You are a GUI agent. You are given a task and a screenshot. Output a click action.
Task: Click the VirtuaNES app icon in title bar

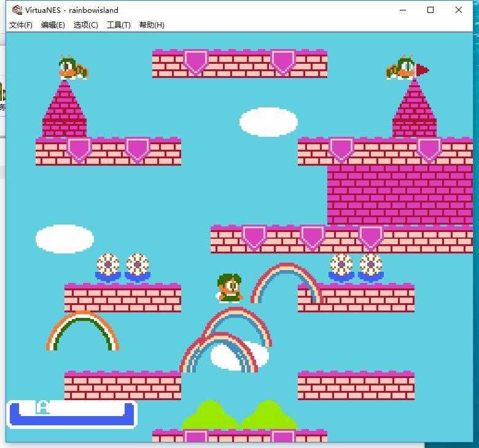tap(17, 10)
